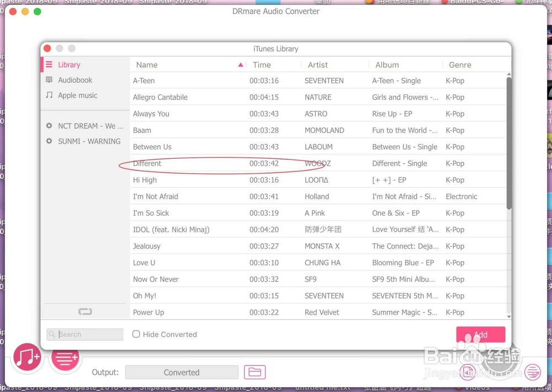Select the Allegro Cantabile song
Image resolution: width=552 pixels, height=392 pixels.
coord(318,97)
